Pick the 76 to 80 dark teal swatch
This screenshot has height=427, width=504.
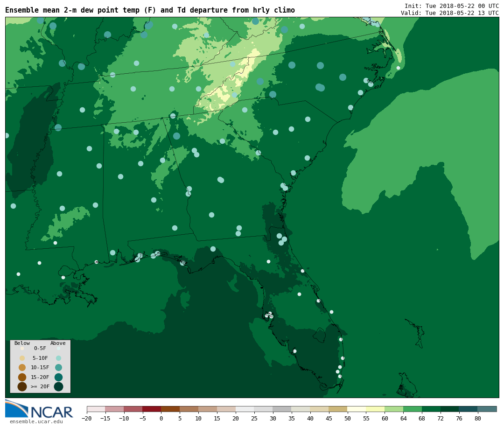[469, 409]
